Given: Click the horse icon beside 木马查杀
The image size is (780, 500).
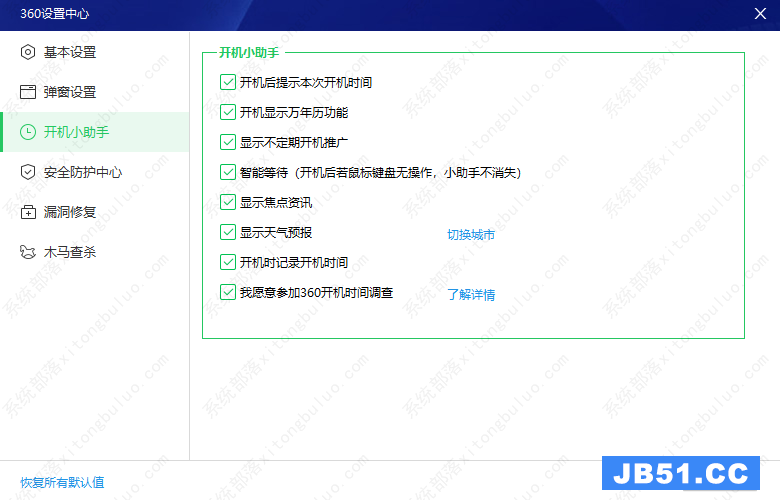Looking at the screenshot, I should (28, 252).
